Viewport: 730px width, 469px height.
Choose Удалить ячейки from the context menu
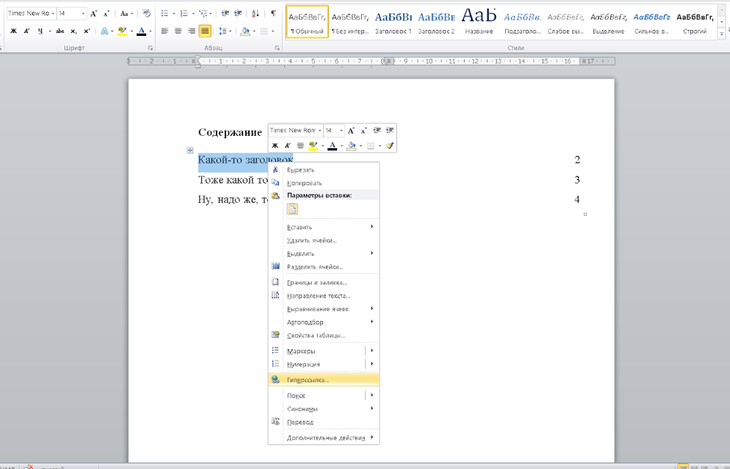pos(324,240)
